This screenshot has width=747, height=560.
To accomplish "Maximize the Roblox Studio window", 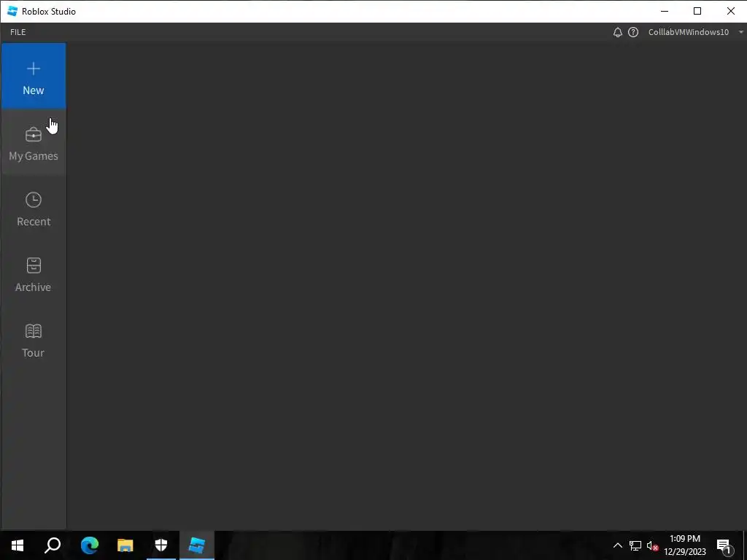I will [697, 11].
